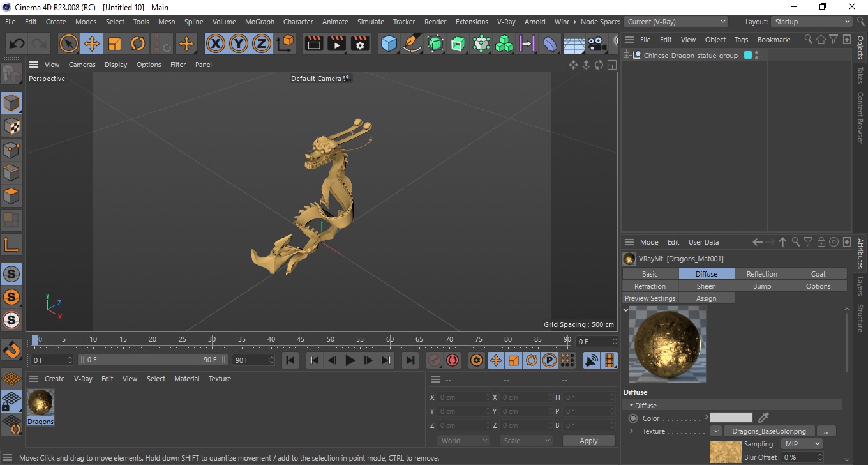Open the Spline Pen tool
This screenshot has width=868, height=465.
[x=412, y=44]
